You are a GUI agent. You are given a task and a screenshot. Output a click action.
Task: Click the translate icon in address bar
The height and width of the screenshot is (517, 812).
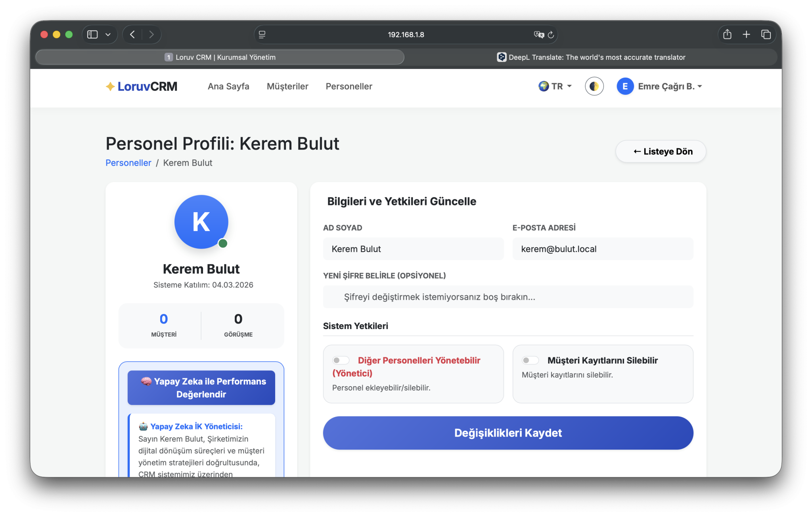(x=538, y=34)
